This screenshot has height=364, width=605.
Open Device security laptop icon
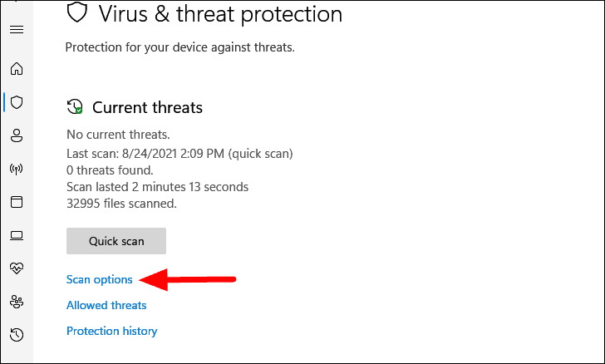pyautogui.click(x=17, y=235)
